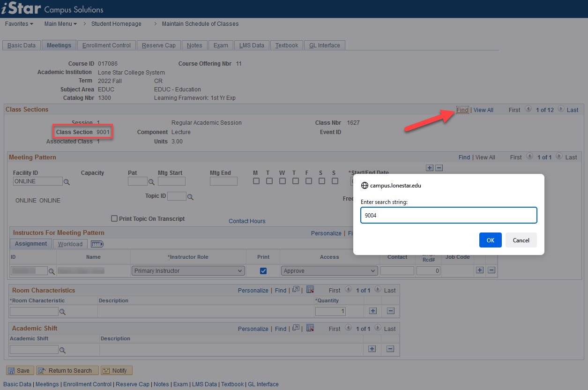
Task: Show next Room Characteristics row arrow
Action: tap(378, 290)
